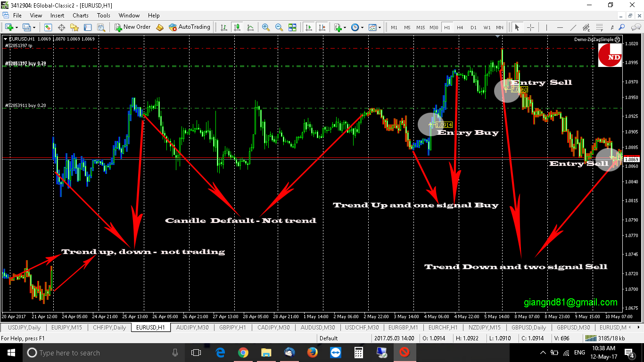Expand the profiles dropdown arrow
The height and width of the screenshot is (362, 644).
(x=34, y=27)
